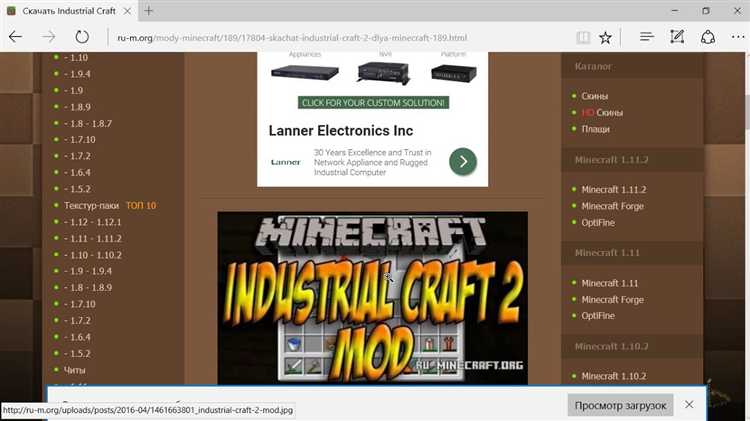Open Lanner Electronics Inc ad title
Image resolution: width=750 pixels, height=421 pixels.
click(x=341, y=131)
